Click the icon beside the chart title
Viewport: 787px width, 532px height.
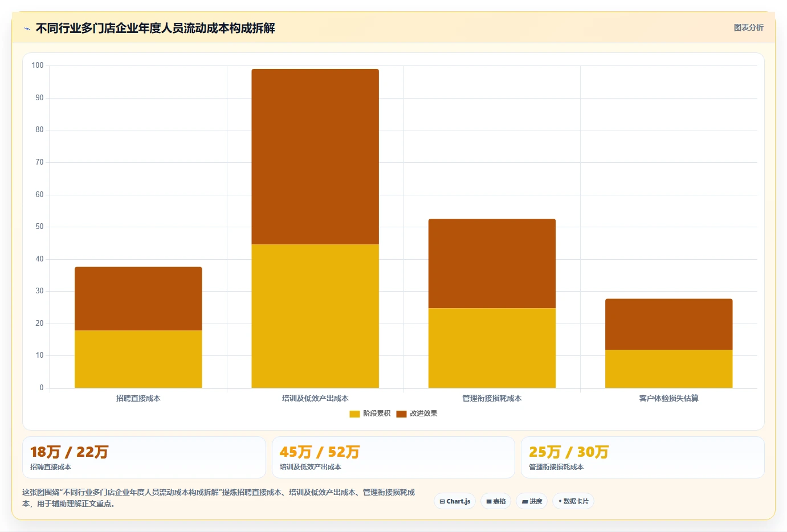27,28
